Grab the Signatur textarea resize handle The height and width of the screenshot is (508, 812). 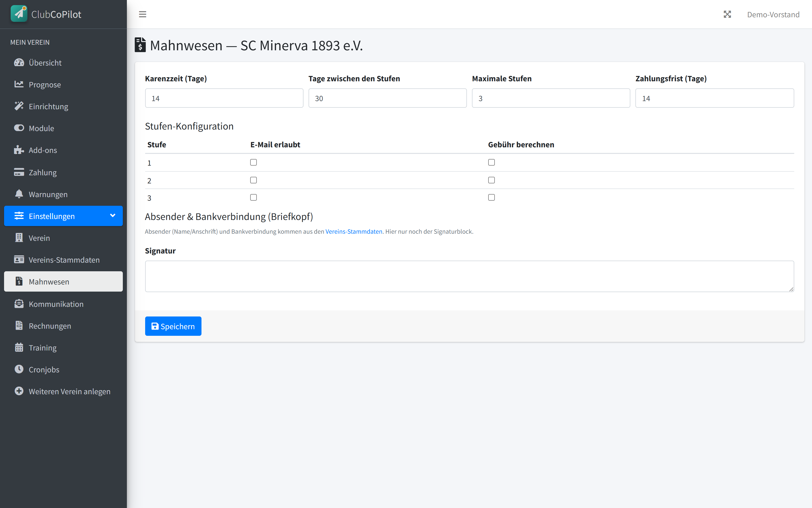coord(791,289)
